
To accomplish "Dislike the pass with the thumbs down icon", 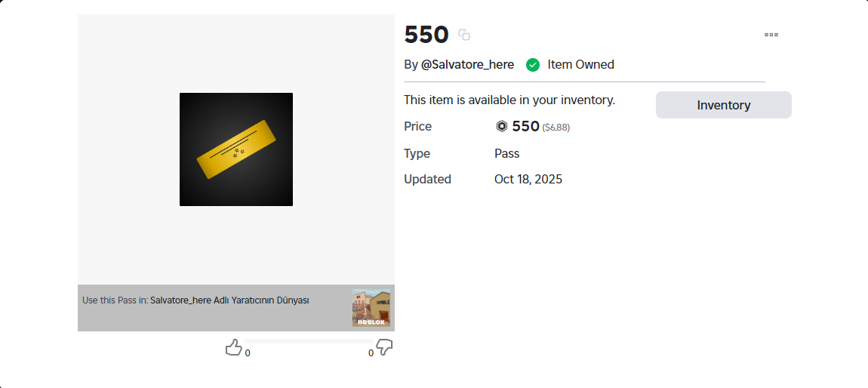I will tap(384, 347).
